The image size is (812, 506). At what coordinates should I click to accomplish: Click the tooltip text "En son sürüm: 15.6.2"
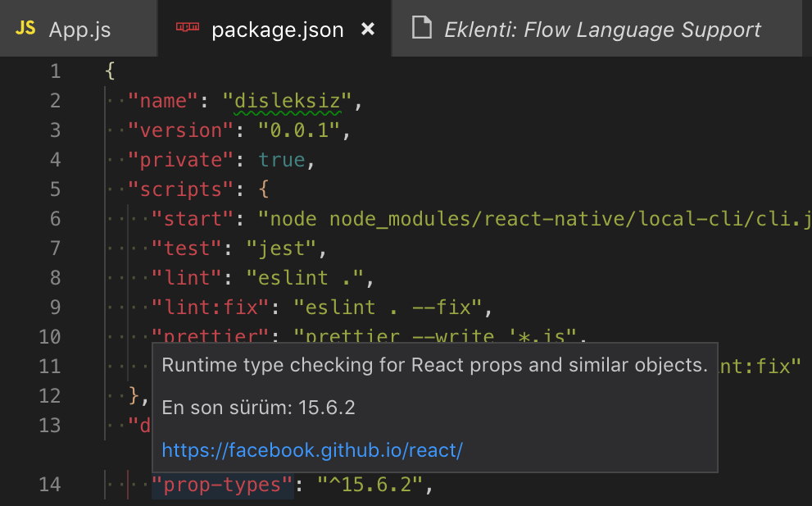258,408
